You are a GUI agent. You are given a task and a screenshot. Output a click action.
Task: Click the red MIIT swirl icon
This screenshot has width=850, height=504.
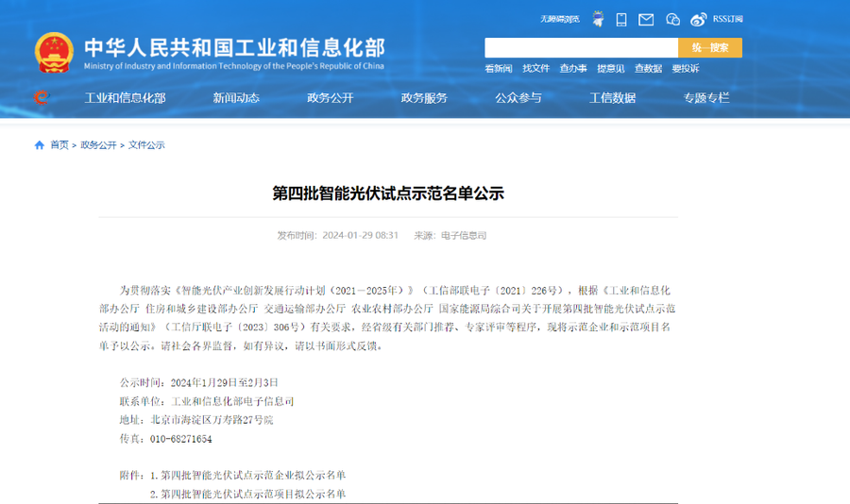point(41,97)
